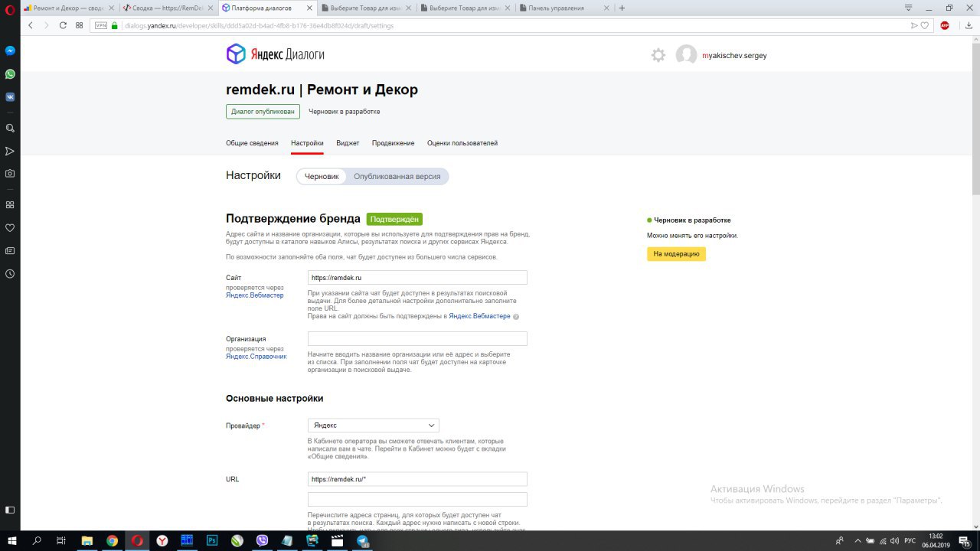Viewport: 980px width, 551px height.
Task: Expand the Провайдер dropdown
Action: pos(374,425)
